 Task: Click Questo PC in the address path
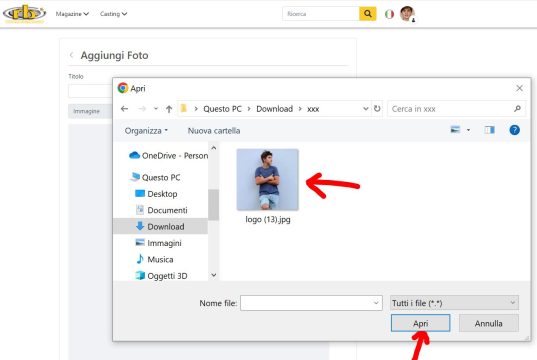pyautogui.click(x=222, y=109)
